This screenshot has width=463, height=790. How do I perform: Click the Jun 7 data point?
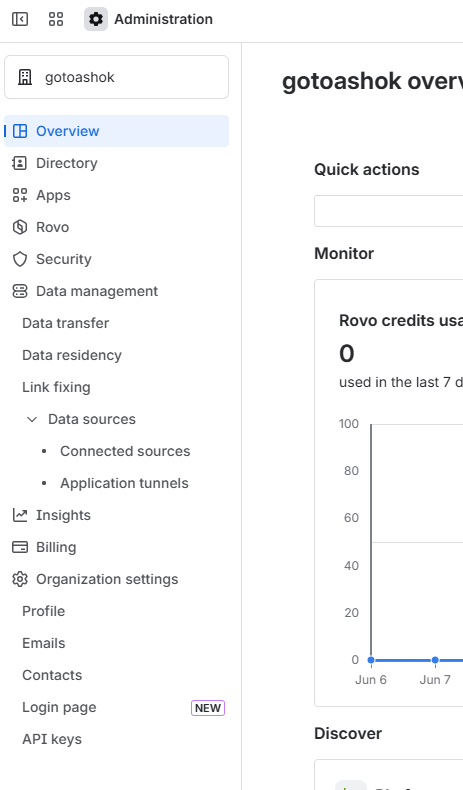coord(435,660)
